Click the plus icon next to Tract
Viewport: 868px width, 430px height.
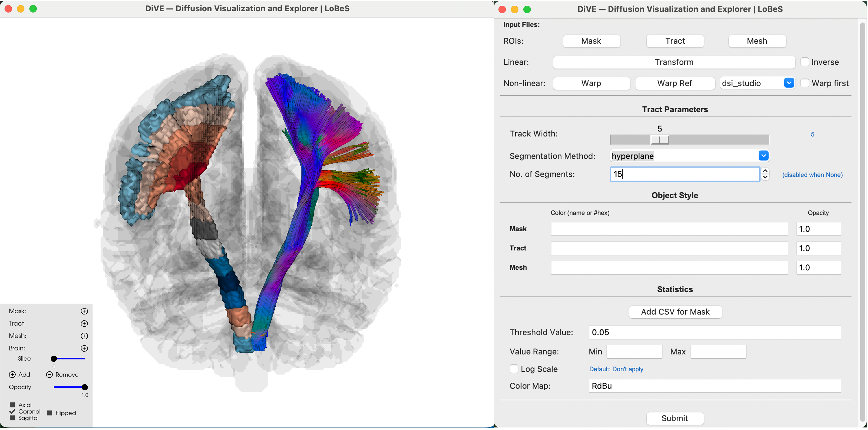tap(84, 324)
